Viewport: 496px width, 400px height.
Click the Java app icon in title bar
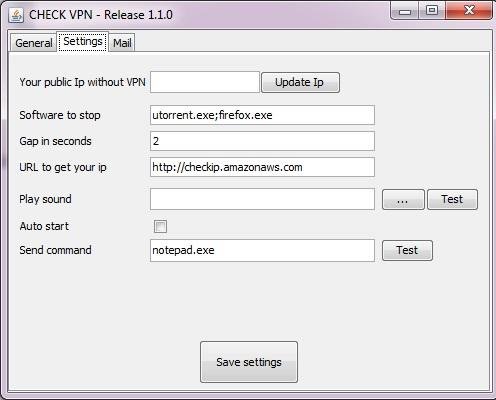click(16, 15)
